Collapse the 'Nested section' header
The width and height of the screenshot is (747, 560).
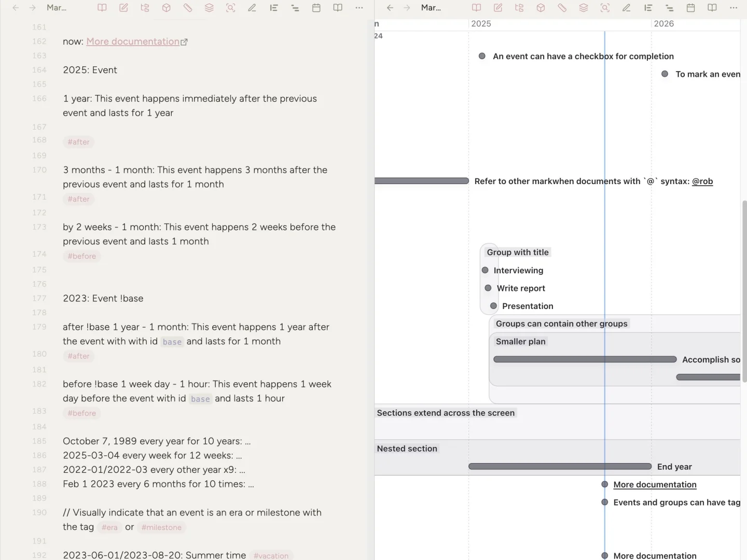[x=407, y=449]
